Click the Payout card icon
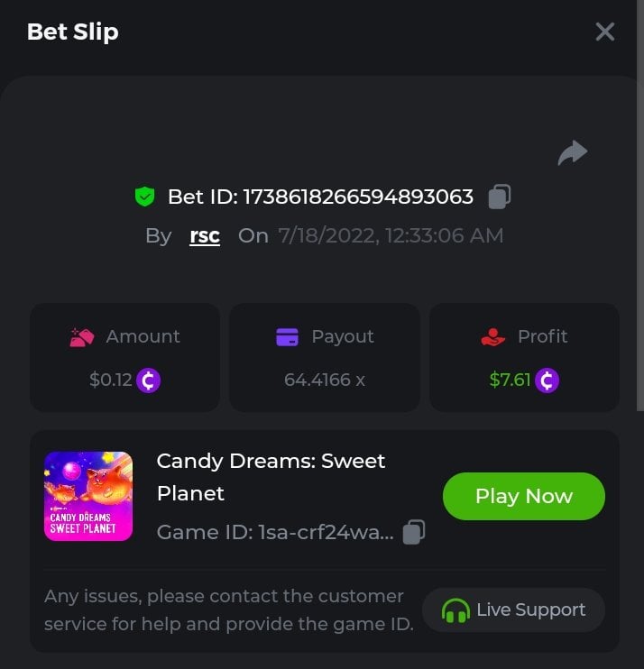 click(287, 336)
